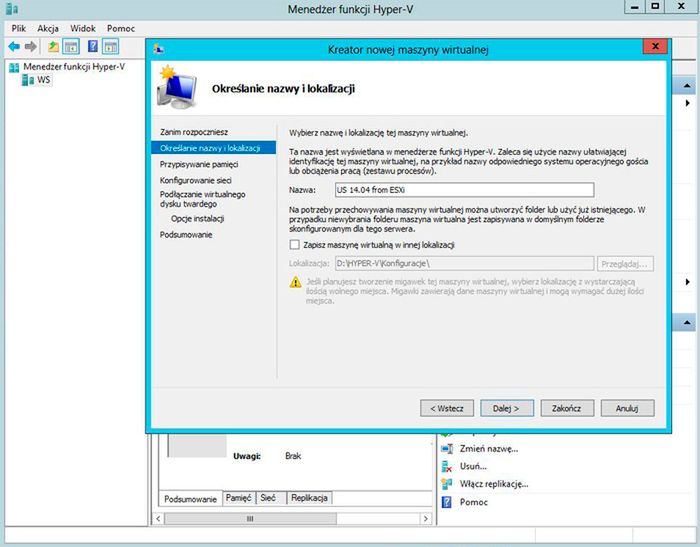
Task: Minimize the Hyper-V Manager window
Action: tap(634, 7)
